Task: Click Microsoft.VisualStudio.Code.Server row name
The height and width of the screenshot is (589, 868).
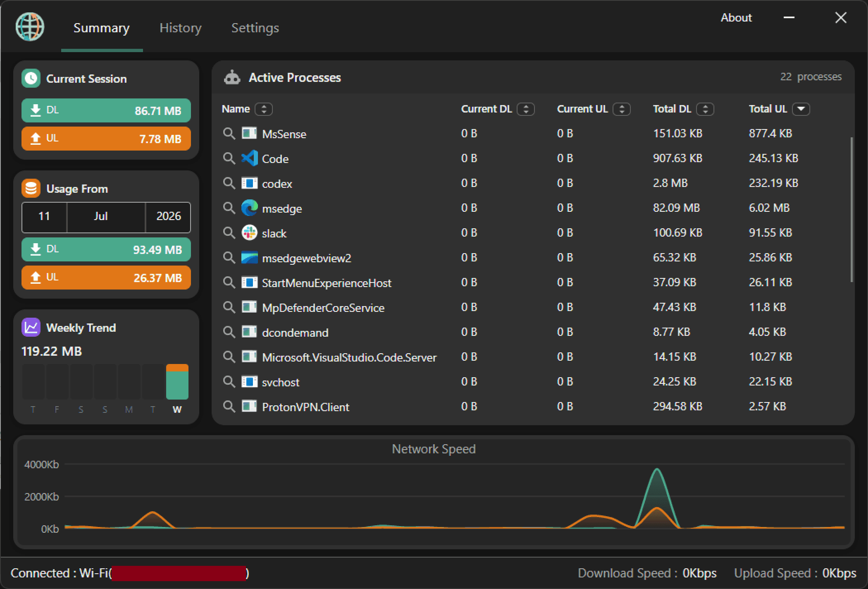Action: point(349,357)
